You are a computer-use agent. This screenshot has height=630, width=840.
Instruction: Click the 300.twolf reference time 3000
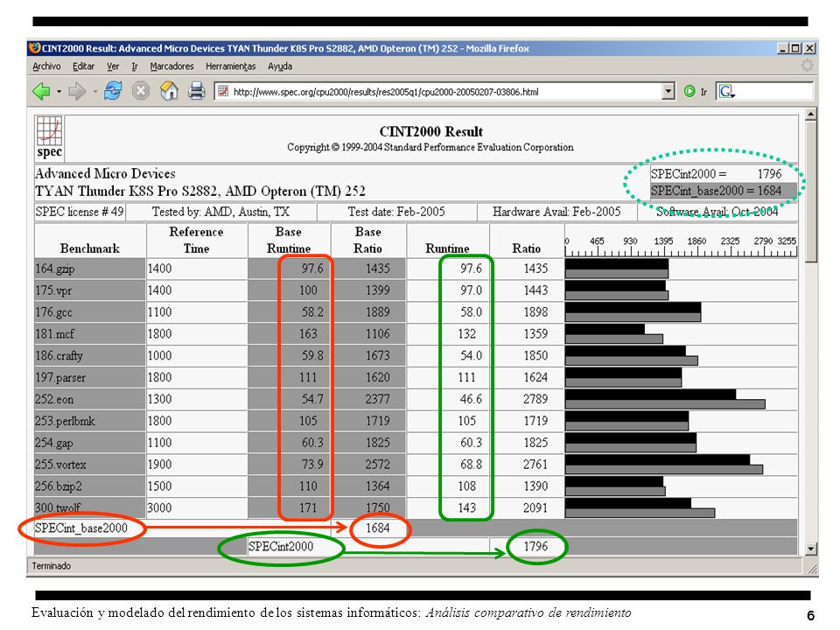coord(159,507)
